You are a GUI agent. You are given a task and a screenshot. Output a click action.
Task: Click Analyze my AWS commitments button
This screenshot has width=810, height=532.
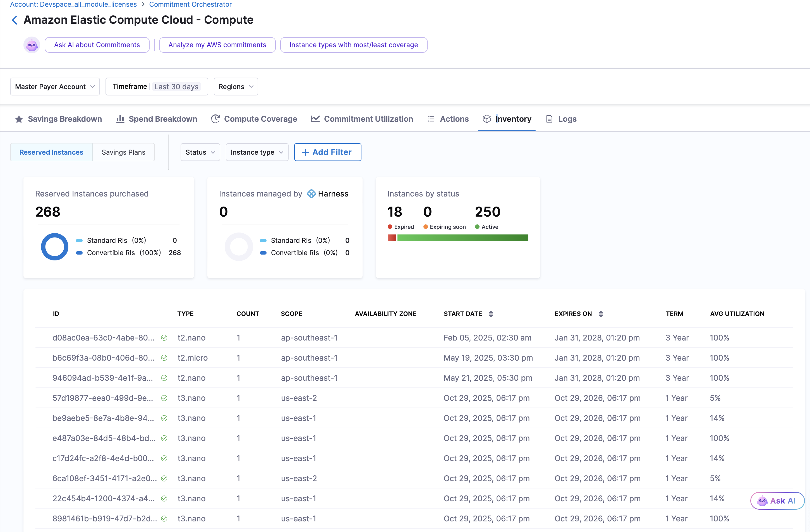217,45
